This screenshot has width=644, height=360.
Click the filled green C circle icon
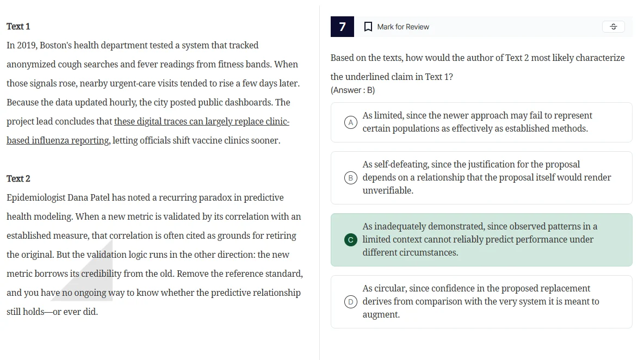click(350, 239)
